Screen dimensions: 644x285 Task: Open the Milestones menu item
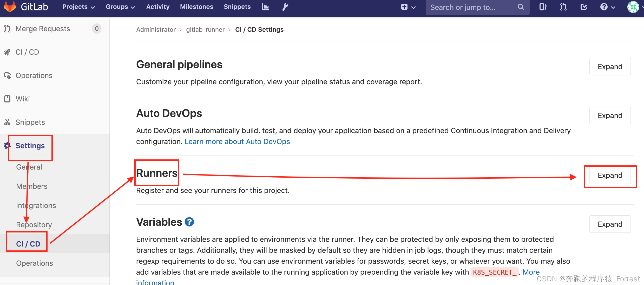(196, 7)
